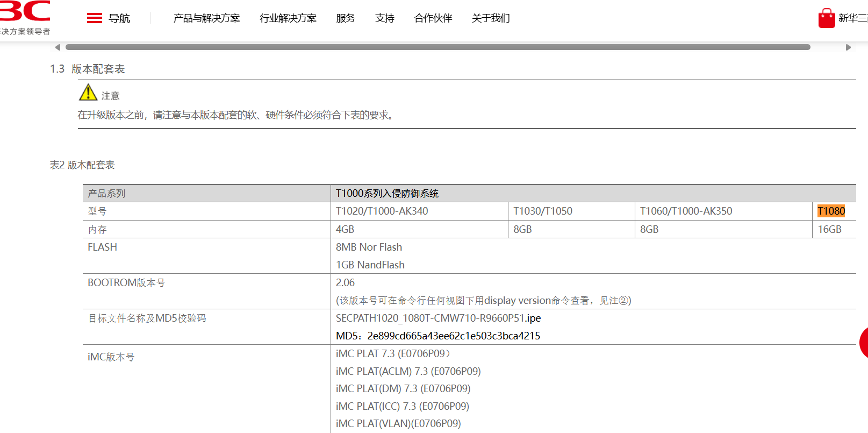This screenshot has width=868, height=433.
Task: Click the 16GB memory value
Action: tap(830, 229)
